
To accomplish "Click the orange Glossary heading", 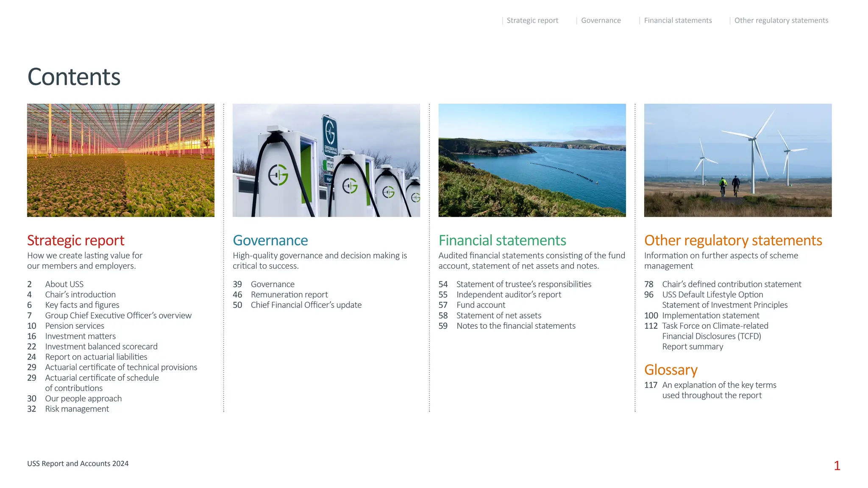I will pos(670,370).
